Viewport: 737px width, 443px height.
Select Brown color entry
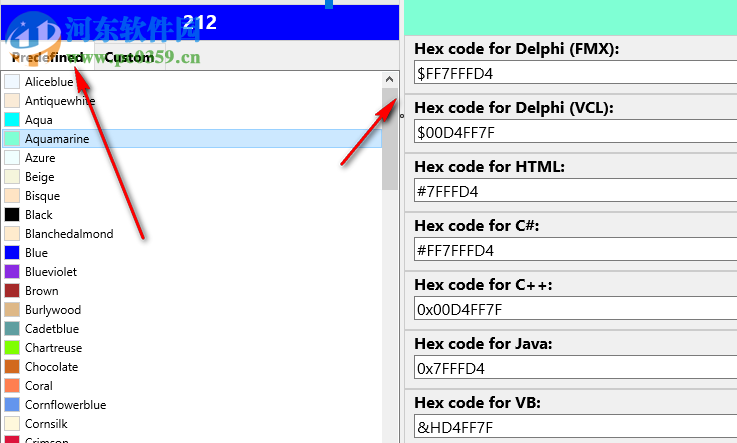(192, 291)
